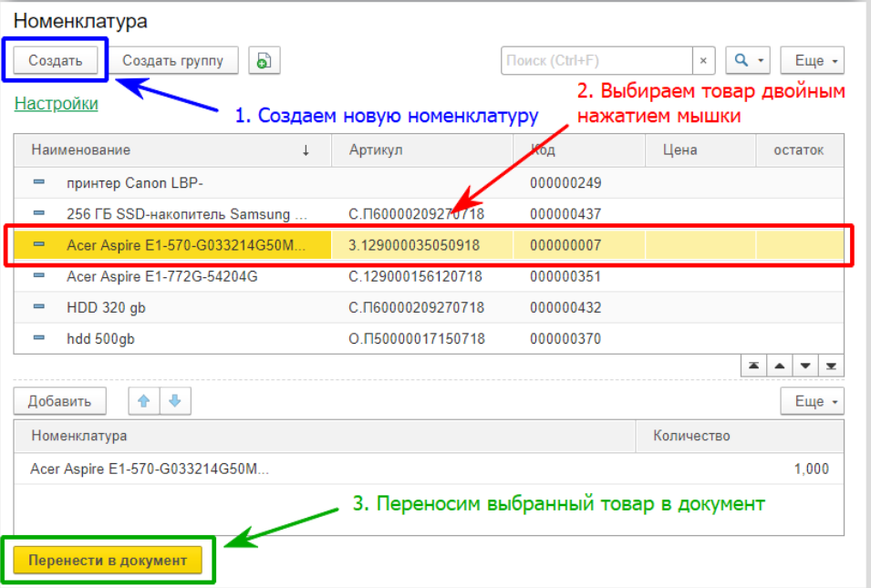Viewport: 871px width, 588px height.
Task: Open the top Еще menu
Action: coord(812,60)
